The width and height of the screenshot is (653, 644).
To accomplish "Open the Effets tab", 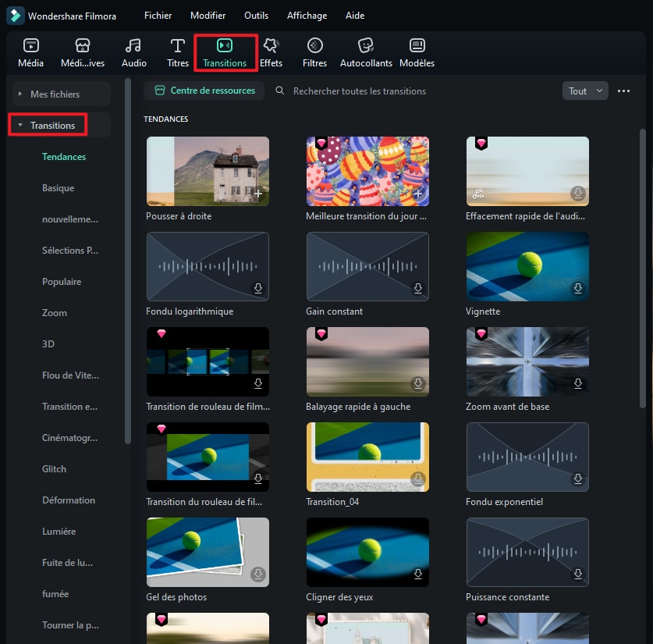I will click(271, 53).
